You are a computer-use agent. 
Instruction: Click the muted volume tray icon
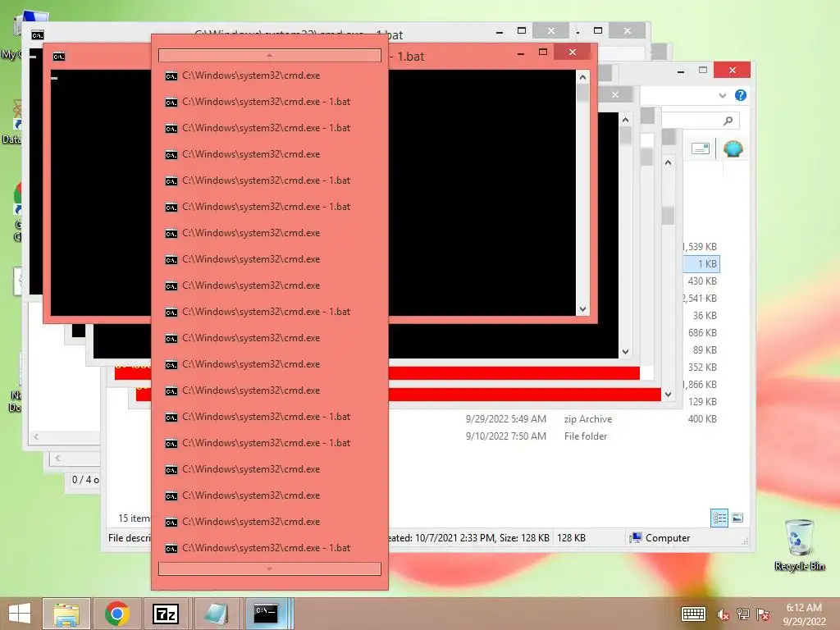click(723, 614)
